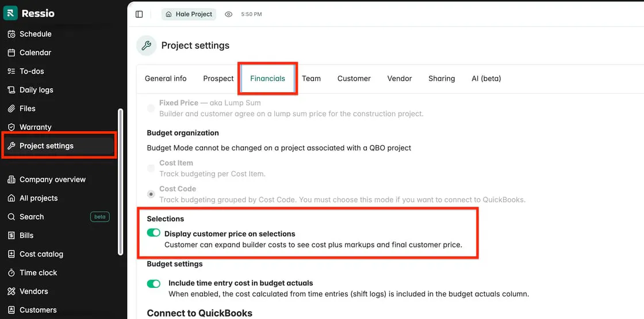Open the To-dos checklist icon

[11, 71]
